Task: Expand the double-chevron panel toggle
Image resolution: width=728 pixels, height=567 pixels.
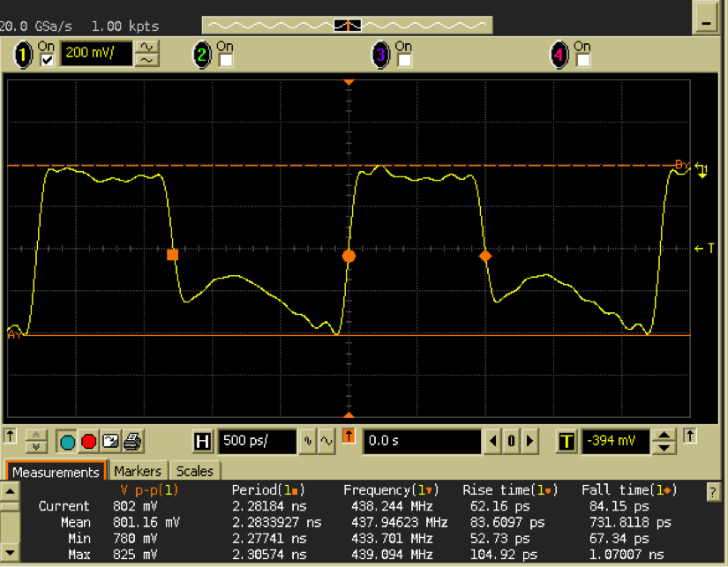Action: [36, 439]
